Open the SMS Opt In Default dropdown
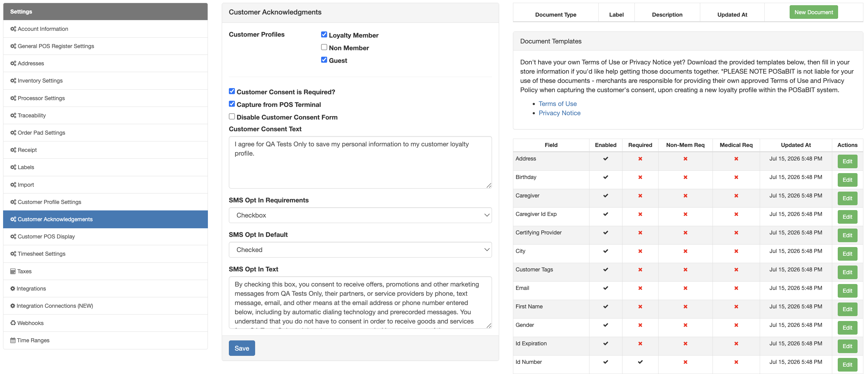868x374 pixels. pos(360,250)
